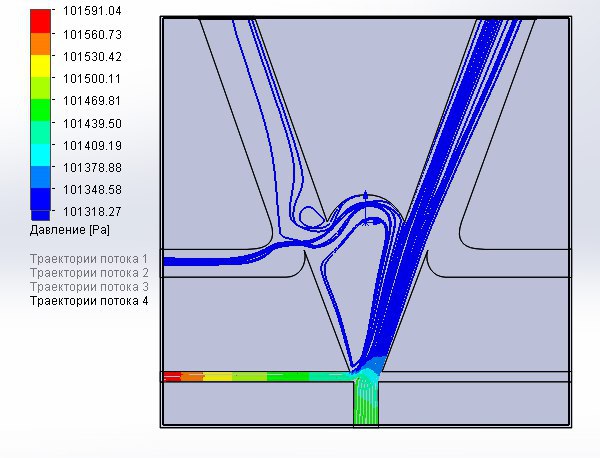Click maximum legend value 101591.04
Screen dimensions: 600x458
(92, 11)
